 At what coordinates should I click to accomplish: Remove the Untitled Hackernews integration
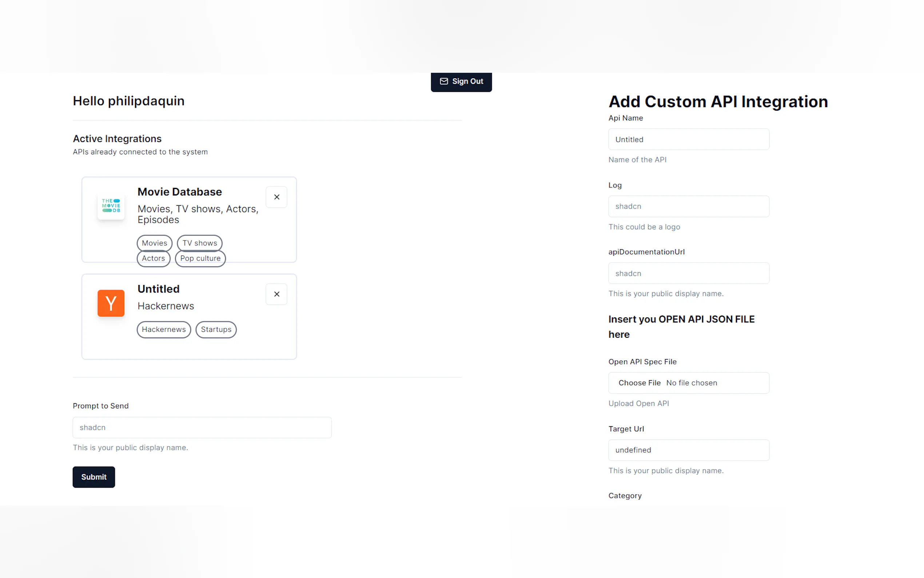[x=276, y=294]
